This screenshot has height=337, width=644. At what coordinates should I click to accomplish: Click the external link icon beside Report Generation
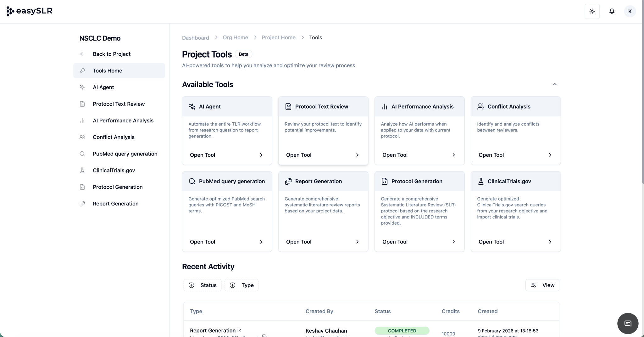point(239,330)
